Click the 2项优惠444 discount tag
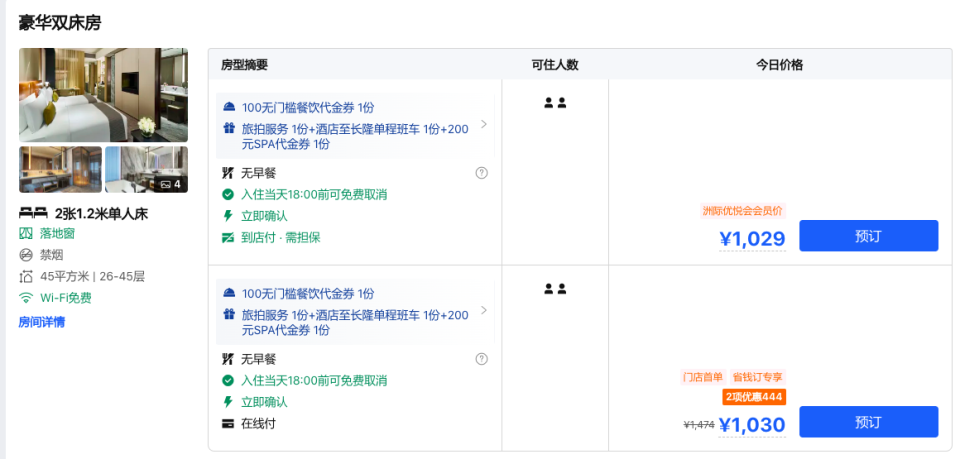Image resolution: width=960 pixels, height=459 pixels. point(753,397)
